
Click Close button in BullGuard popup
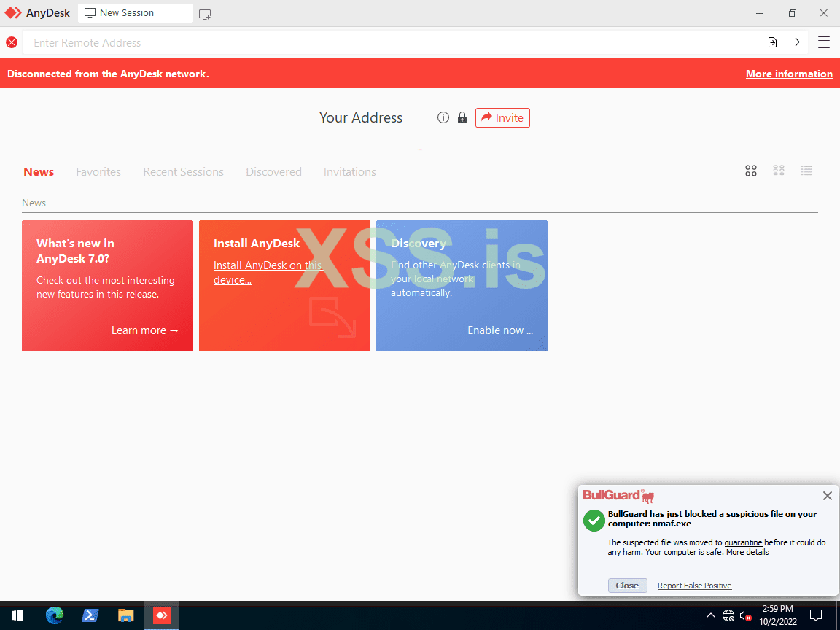[x=627, y=586]
